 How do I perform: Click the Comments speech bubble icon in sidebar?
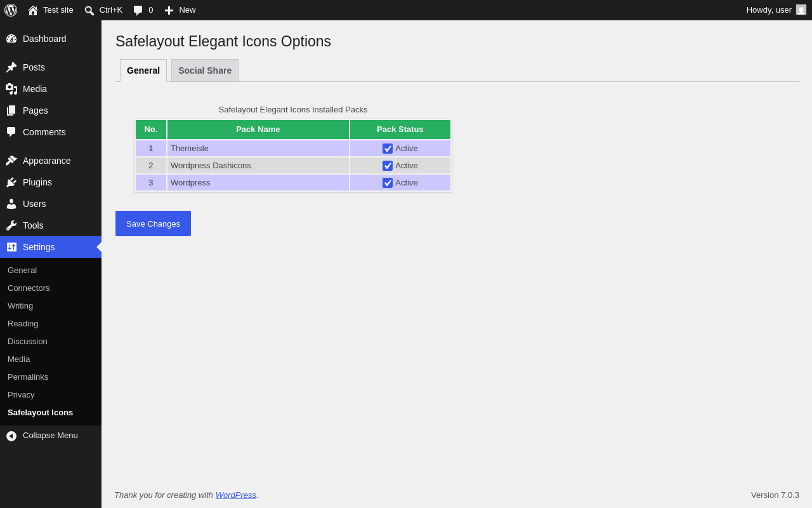(x=11, y=132)
